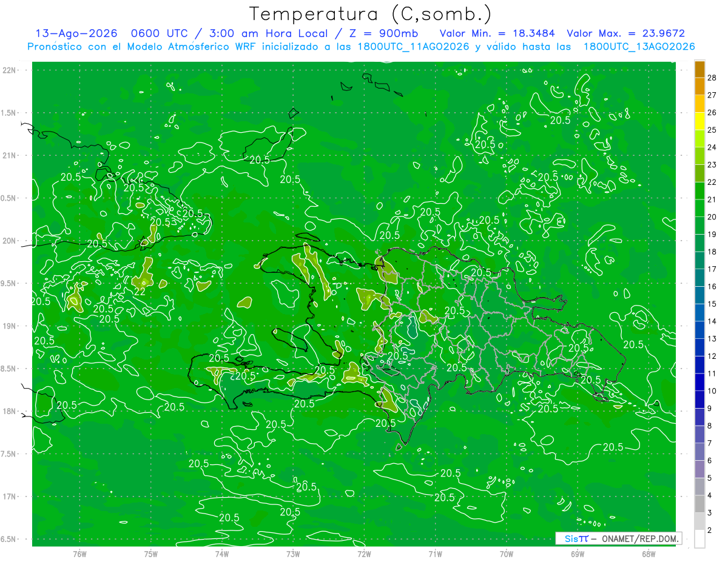Click the "22N" latitude axis label
The image size is (728, 562).
tap(10, 70)
